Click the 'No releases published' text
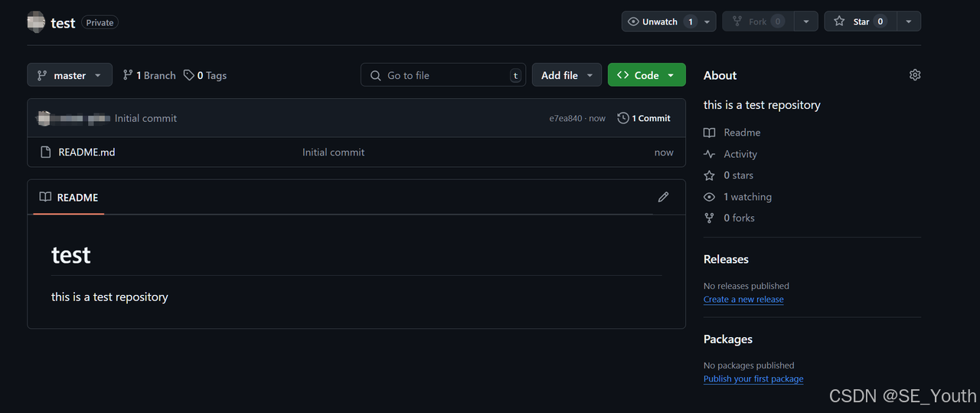 pyautogui.click(x=746, y=286)
